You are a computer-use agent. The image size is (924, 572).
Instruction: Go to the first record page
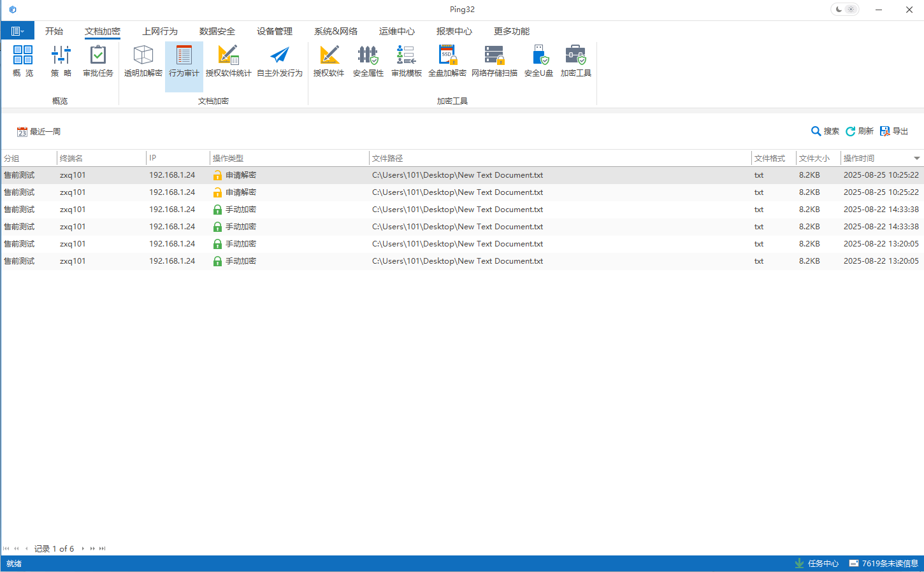click(6, 548)
